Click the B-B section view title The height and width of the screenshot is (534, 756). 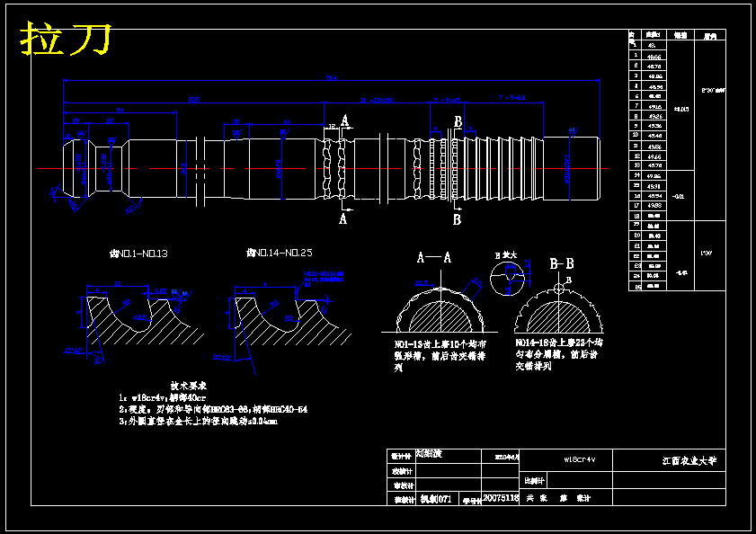pyautogui.click(x=562, y=264)
